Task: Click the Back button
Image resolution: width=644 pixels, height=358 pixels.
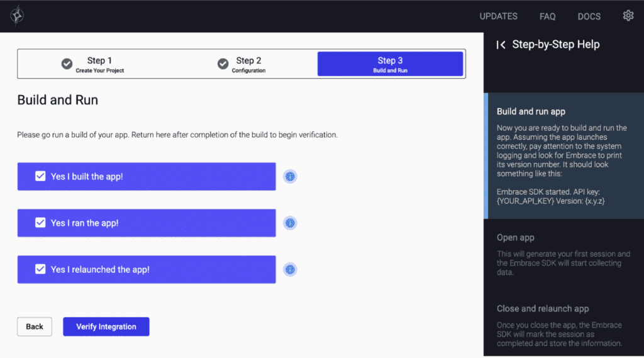Action: click(x=35, y=327)
